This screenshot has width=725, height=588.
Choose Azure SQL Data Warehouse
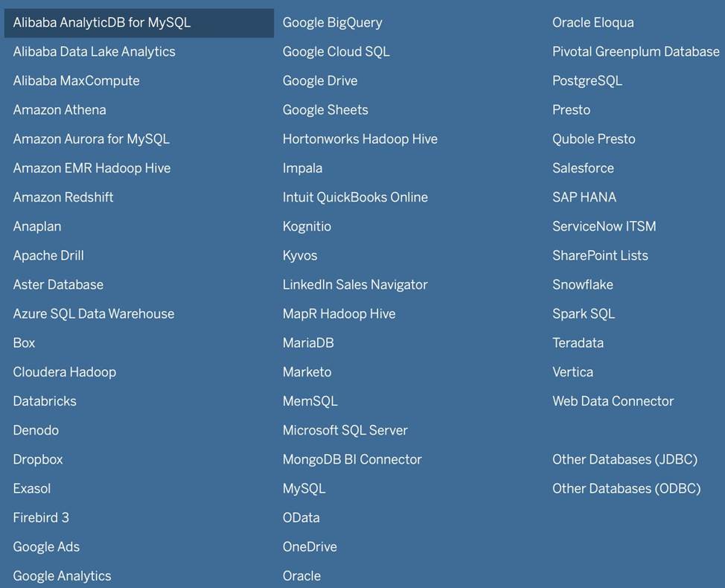pos(93,314)
